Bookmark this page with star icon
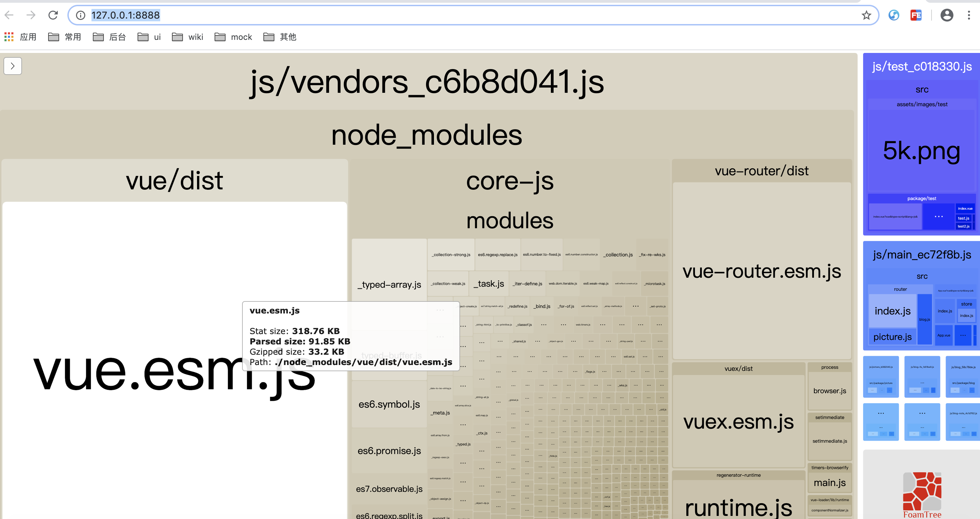 coord(866,15)
